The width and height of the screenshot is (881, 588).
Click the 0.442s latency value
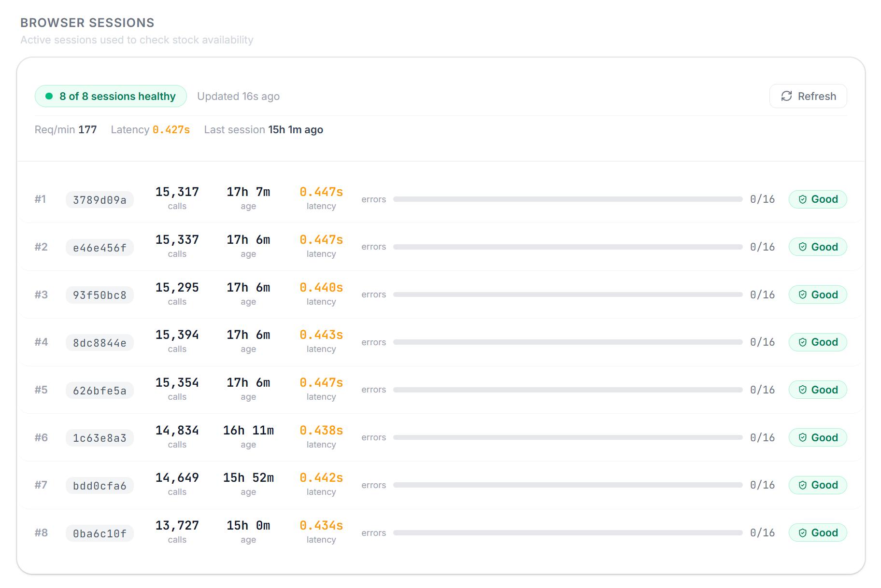(321, 478)
